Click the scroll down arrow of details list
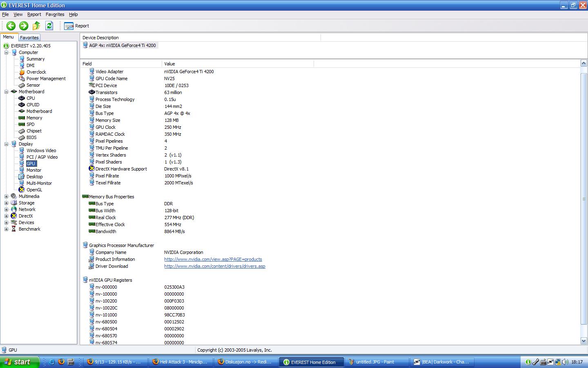Image resolution: width=588 pixels, height=368 pixels. coord(584,341)
